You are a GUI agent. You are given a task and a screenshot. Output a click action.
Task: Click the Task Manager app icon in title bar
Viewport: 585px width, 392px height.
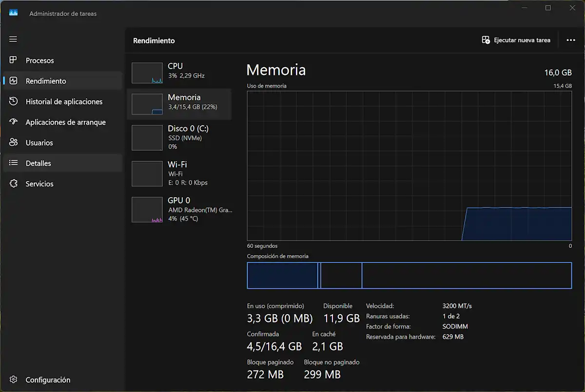coord(13,13)
